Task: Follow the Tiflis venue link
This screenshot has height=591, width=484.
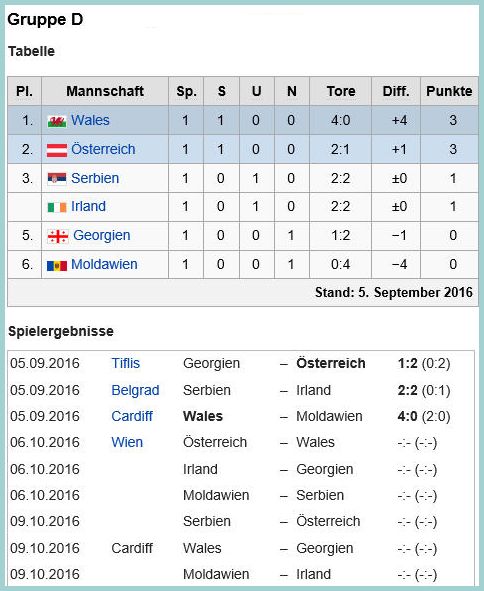Action: point(126,363)
